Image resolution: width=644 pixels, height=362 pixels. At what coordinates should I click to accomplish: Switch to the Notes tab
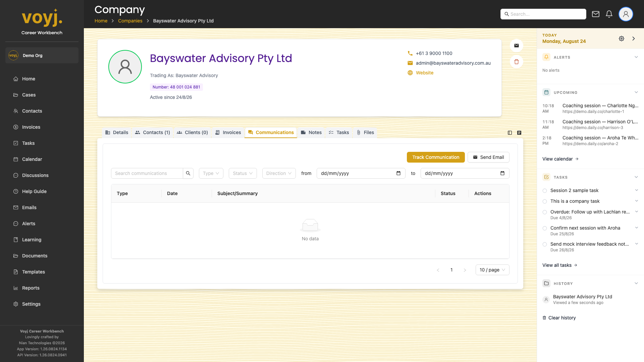311,132
